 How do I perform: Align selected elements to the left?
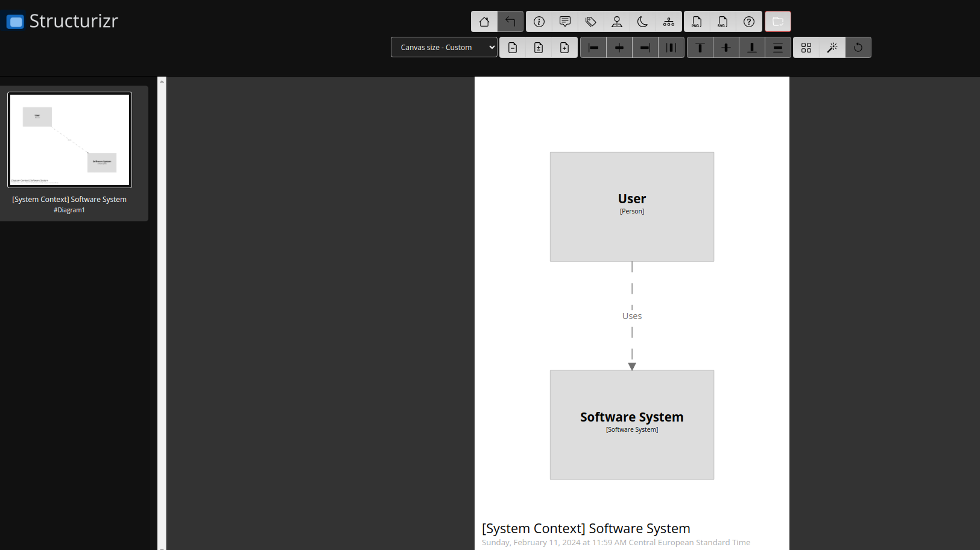point(593,47)
